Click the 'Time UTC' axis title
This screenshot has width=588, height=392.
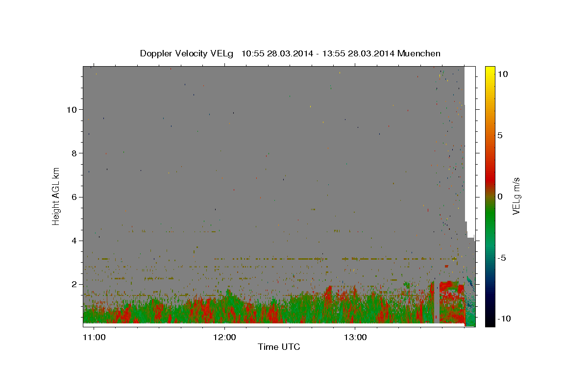click(279, 347)
